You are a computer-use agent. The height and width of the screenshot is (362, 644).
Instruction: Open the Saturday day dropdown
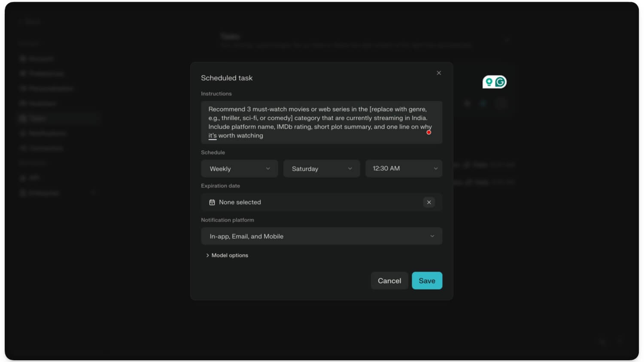point(321,169)
